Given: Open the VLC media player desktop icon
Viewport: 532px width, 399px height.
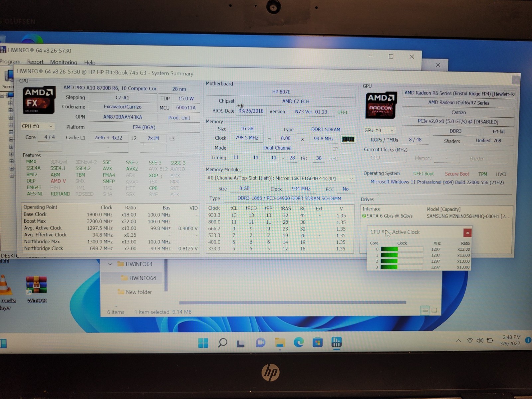Looking at the screenshot, I should (x=6, y=293).
